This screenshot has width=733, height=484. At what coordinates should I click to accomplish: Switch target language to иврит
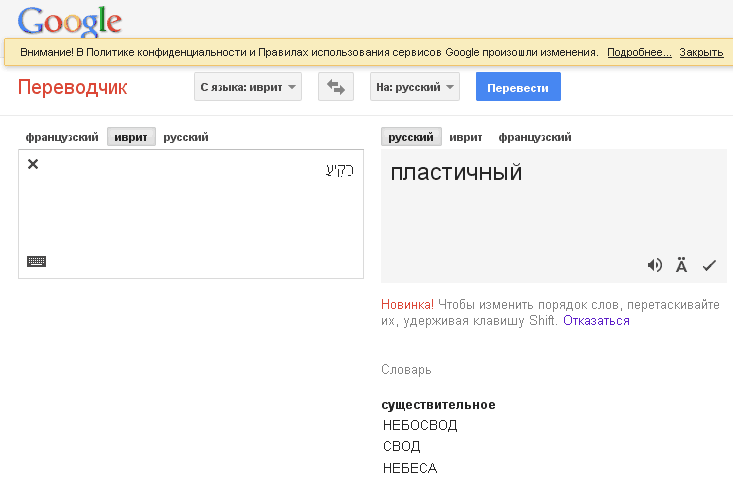(466, 137)
